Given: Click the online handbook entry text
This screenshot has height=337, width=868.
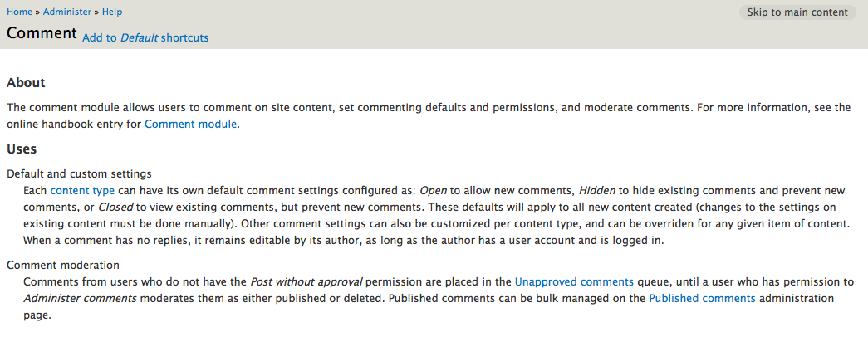Looking at the screenshot, I should (75, 125).
